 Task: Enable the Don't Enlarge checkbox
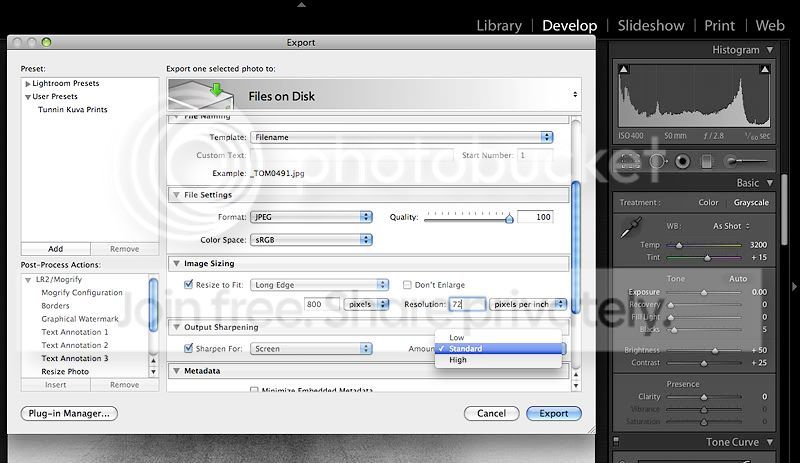click(407, 285)
